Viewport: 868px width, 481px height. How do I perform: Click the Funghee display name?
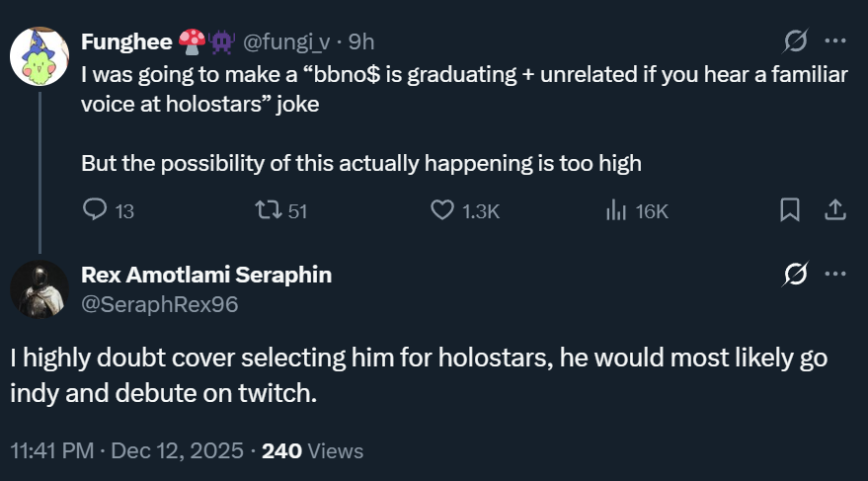pyautogui.click(x=127, y=41)
